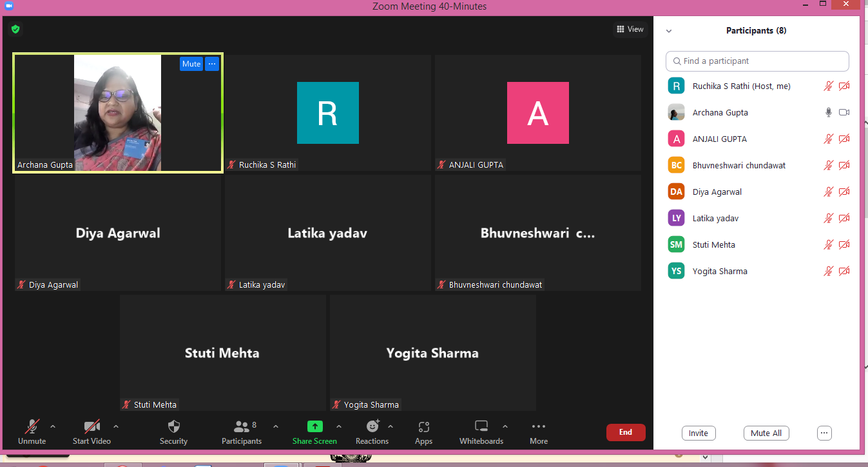Click the Find a participant search field
The height and width of the screenshot is (467, 868).
coord(757,61)
